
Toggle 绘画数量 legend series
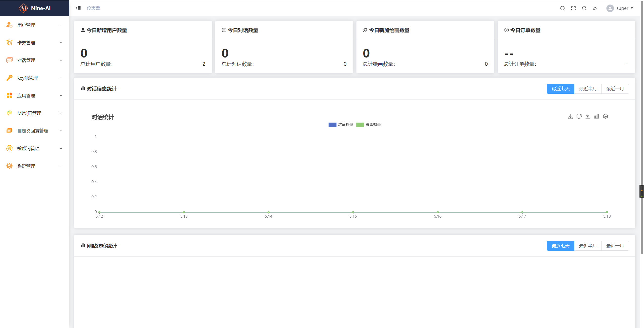tap(369, 124)
